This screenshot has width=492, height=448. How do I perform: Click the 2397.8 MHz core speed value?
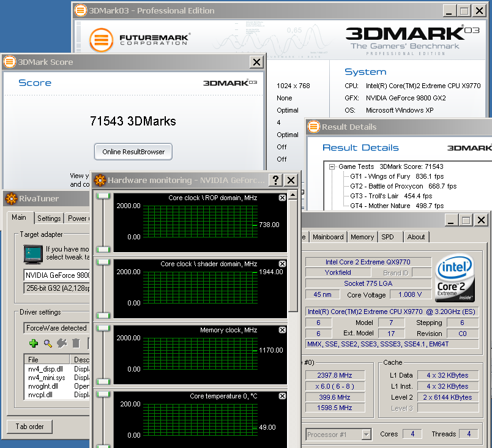pos(335,375)
